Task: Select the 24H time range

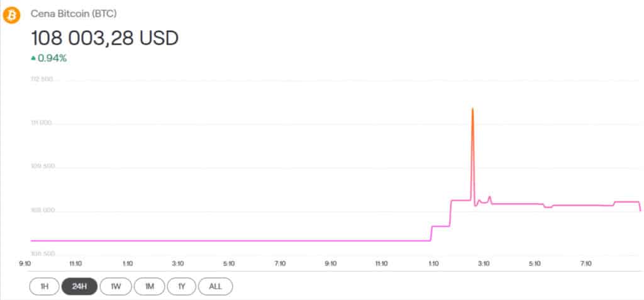Action: (79, 286)
